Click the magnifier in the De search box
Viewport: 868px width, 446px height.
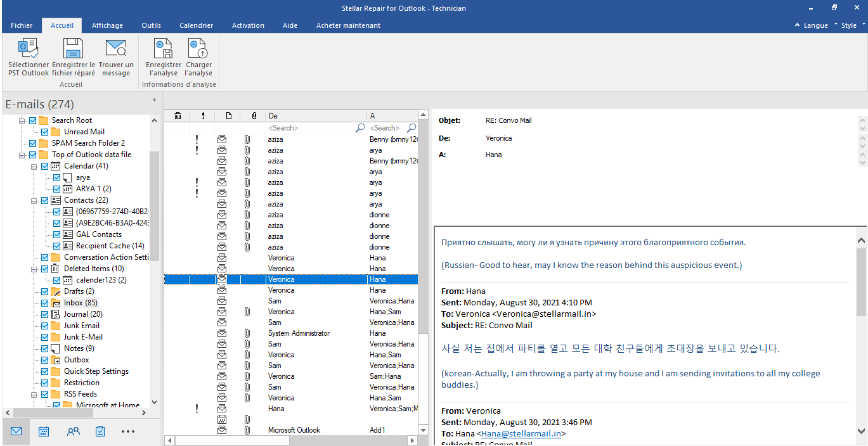(x=360, y=128)
